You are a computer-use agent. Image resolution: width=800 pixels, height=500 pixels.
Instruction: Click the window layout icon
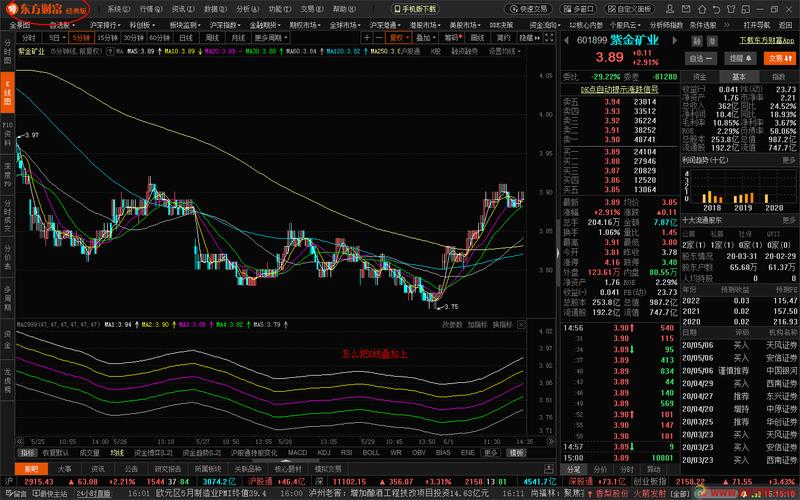click(746, 9)
